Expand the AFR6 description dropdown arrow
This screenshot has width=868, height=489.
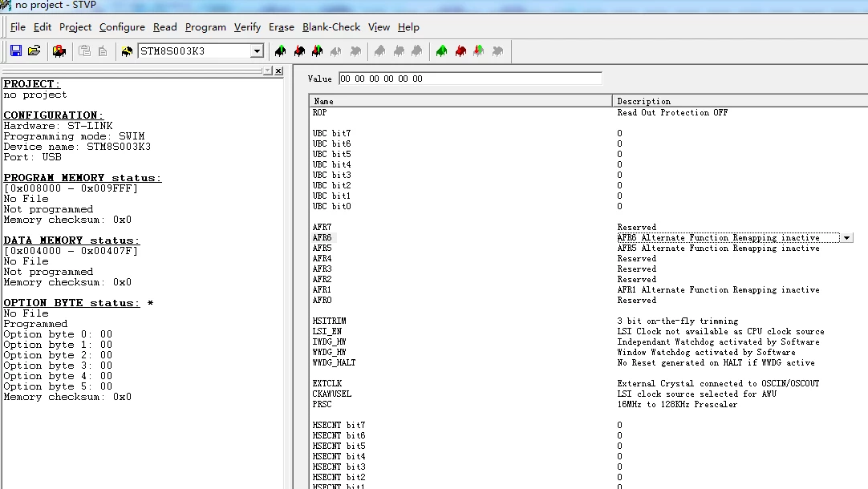click(x=846, y=238)
